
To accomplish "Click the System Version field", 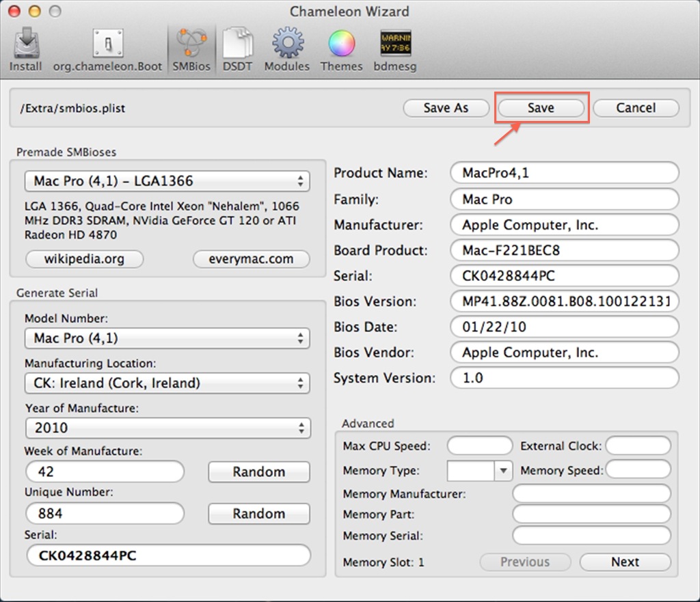I will [565, 378].
